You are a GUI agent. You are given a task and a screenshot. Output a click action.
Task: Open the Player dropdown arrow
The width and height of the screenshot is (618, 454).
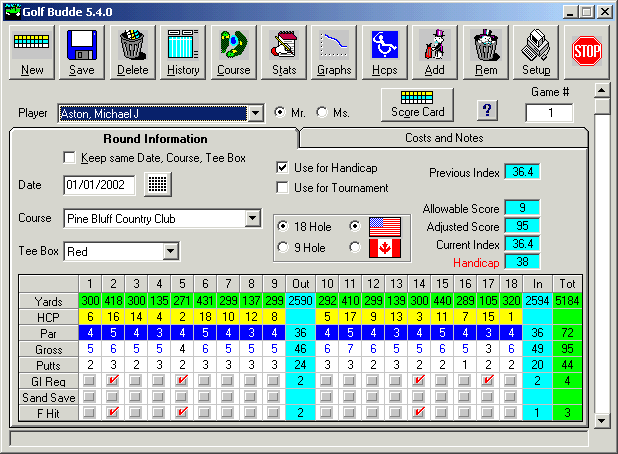pyautogui.click(x=255, y=114)
